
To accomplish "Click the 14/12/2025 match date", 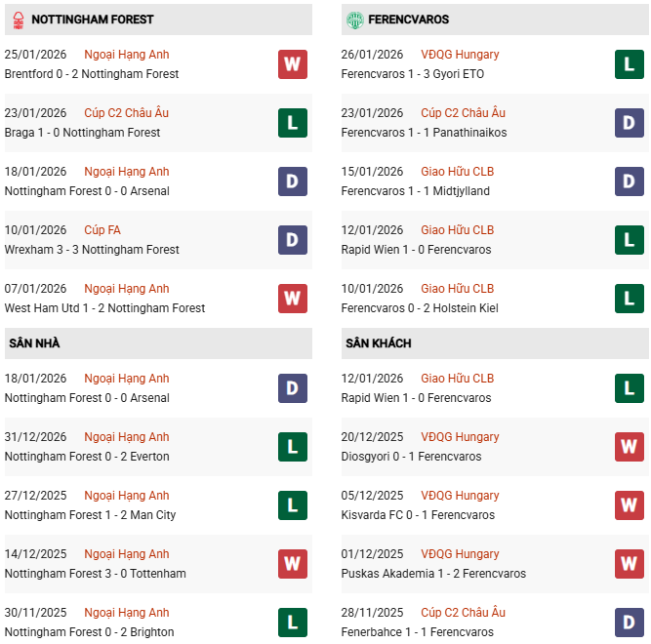I will click(35, 554).
